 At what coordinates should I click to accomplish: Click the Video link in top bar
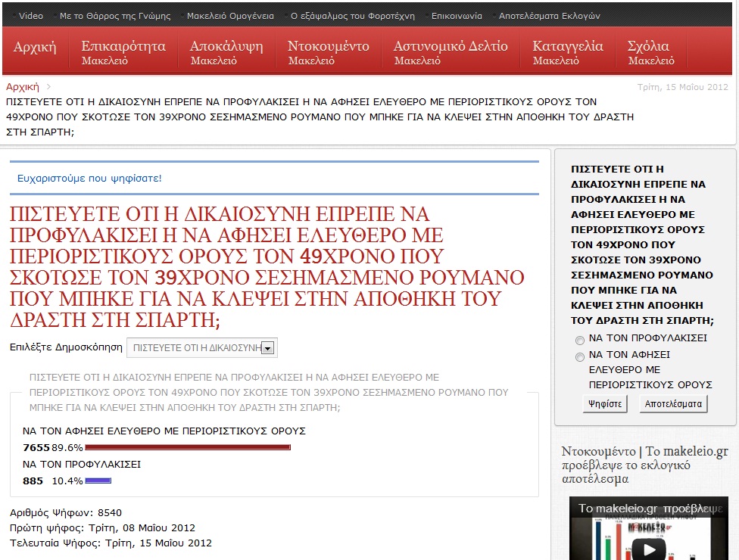(x=31, y=15)
